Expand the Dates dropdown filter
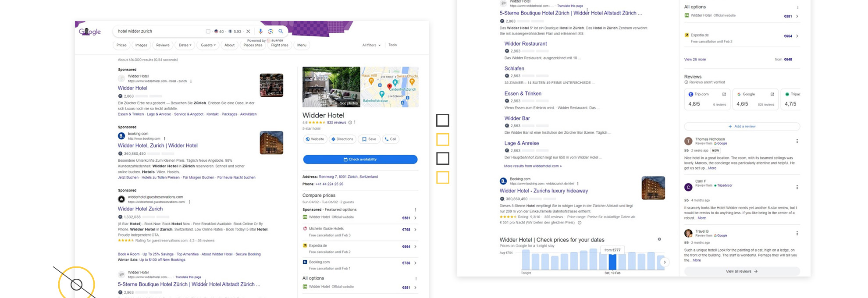The width and height of the screenshot is (868, 298). coord(185,45)
